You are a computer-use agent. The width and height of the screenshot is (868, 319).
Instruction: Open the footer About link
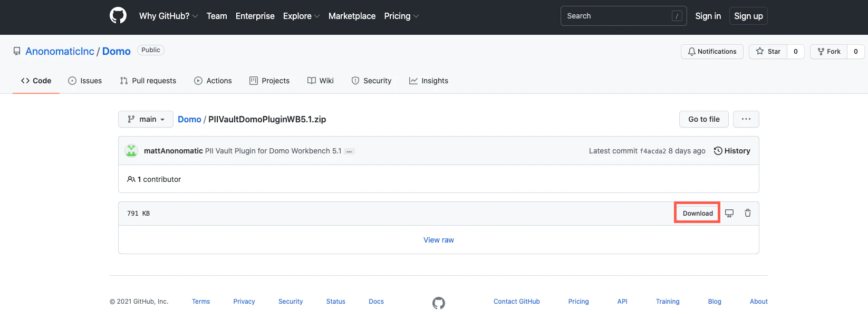pos(759,302)
